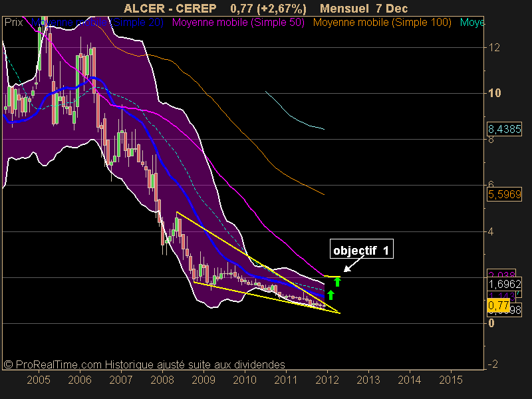532x399 pixels.
Task: Click the Moyenne mobile (Simple 100) legend entry
Action: 382,23
